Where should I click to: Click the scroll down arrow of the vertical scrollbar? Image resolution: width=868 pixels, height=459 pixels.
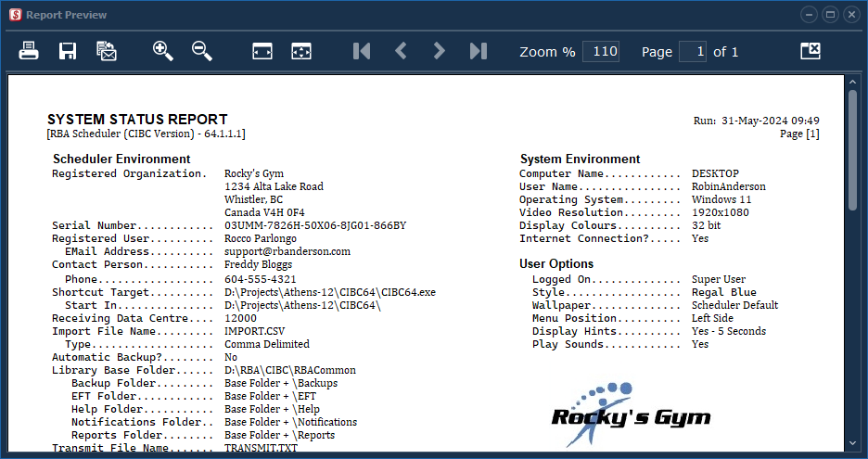tap(852, 443)
